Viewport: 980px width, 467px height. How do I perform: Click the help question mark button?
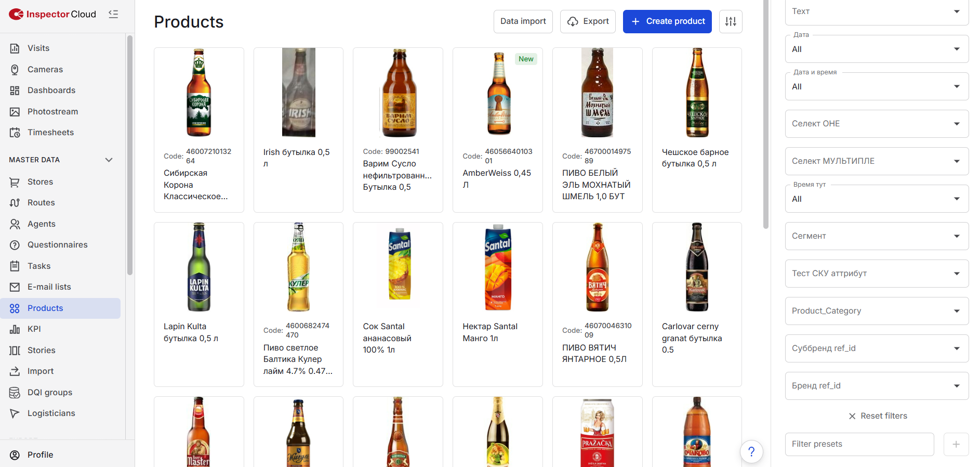[x=751, y=451]
